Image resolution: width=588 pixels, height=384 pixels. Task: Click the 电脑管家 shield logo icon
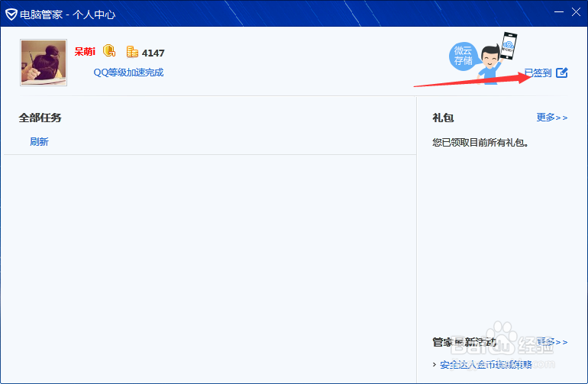11,15
